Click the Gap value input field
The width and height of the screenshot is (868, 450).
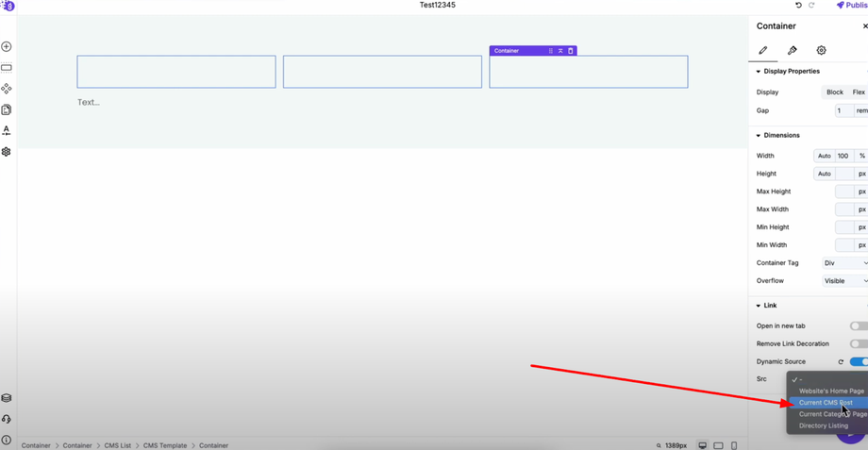coord(844,110)
